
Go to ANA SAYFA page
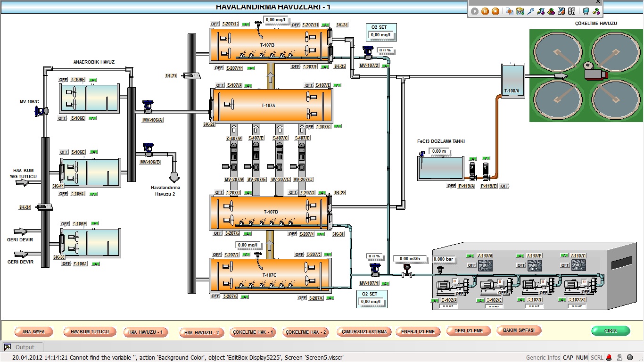click(33, 331)
